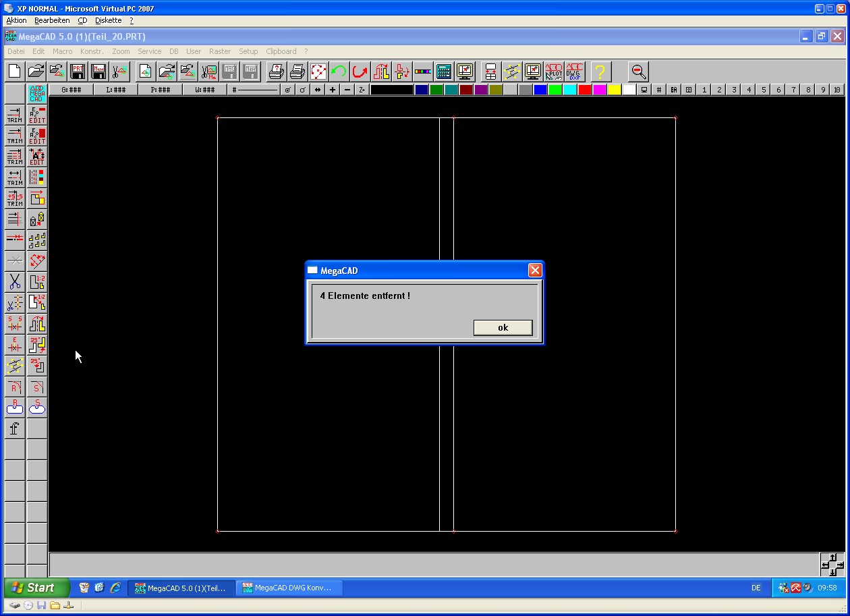Open the DWG DXF converter icon
850x616 pixels.
pos(574,71)
